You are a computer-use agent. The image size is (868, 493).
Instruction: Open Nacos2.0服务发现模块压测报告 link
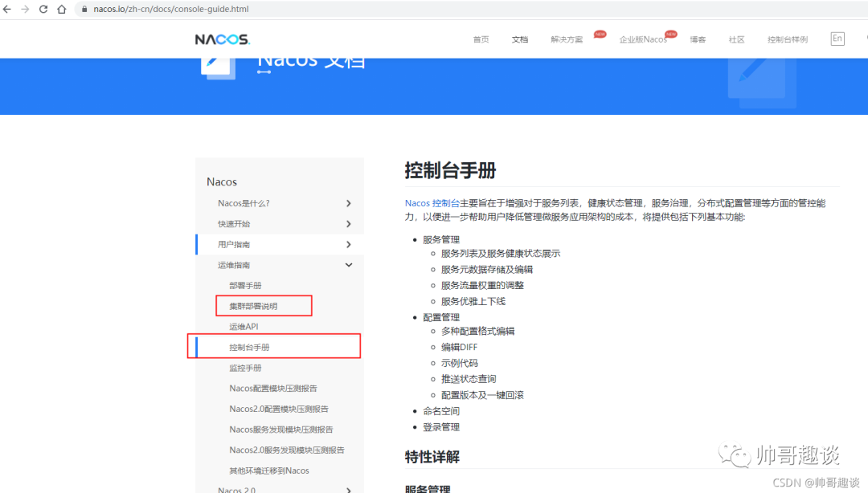(x=287, y=450)
